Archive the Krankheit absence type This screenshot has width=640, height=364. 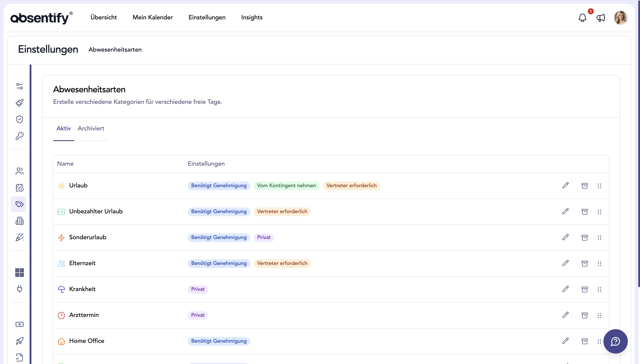584,290
